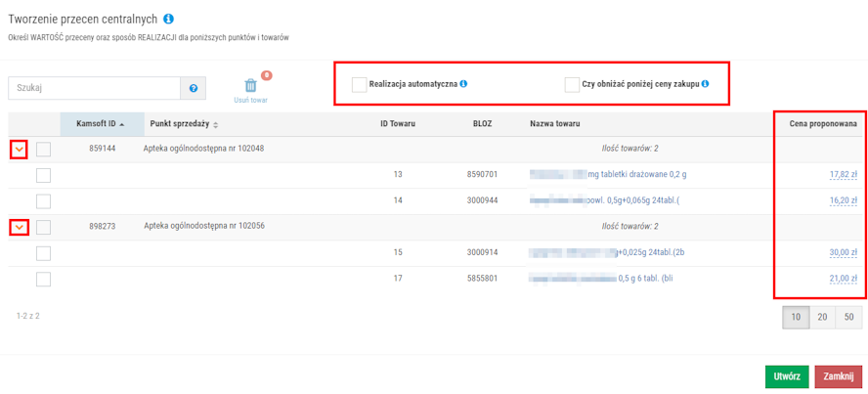Collapse pharmacy nr 102056 group

19,227
